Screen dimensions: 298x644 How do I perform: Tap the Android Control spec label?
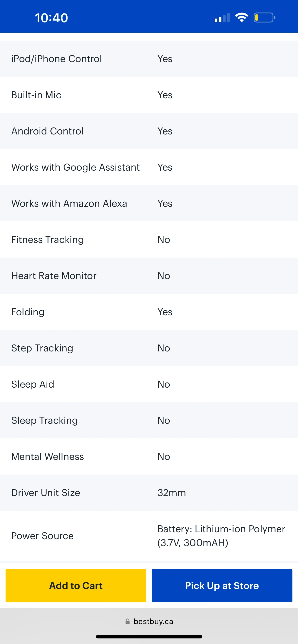tap(47, 131)
